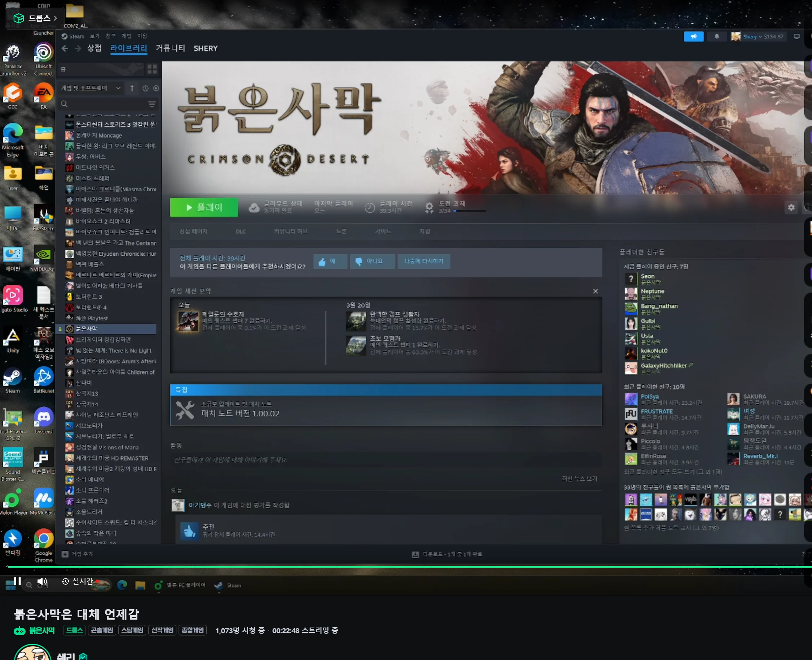Screen dimensions: 812x660
Task: Open the 커뮤니티 허브 link
Action: click(291, 231)
